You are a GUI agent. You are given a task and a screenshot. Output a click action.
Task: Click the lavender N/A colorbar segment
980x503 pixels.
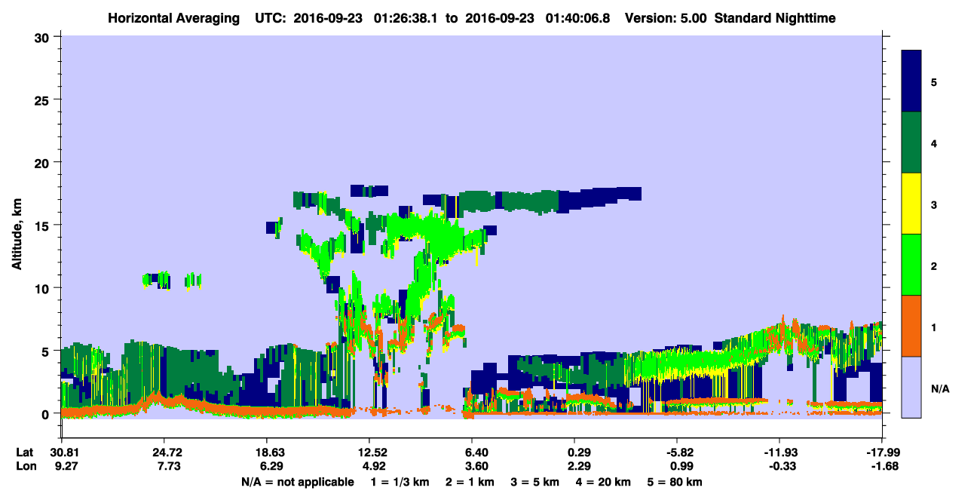point(911,386)
